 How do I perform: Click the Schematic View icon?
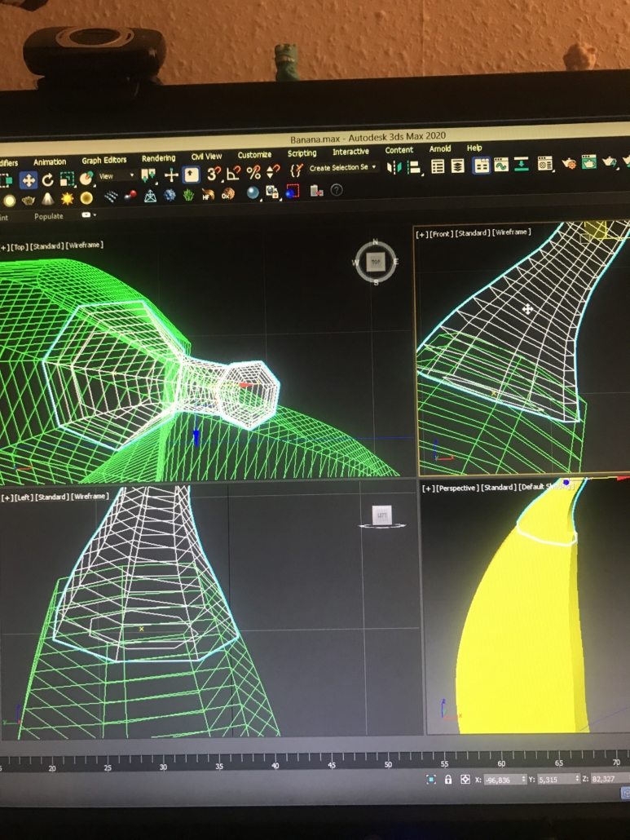click(522, 165)
